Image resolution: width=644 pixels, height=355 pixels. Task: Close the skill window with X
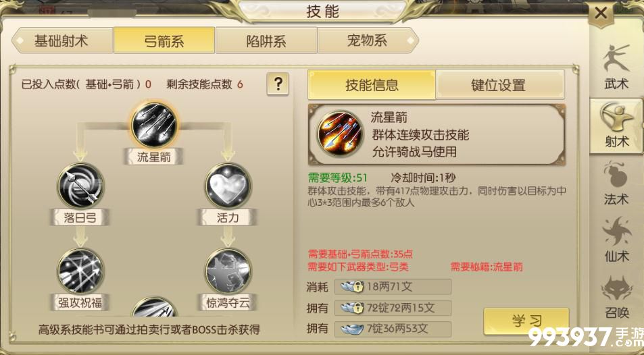601,13
